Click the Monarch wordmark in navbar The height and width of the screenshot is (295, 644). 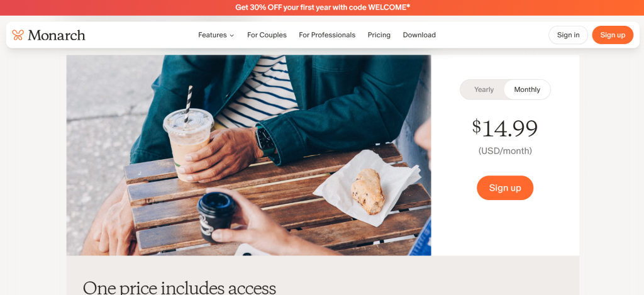pos(56,35)
